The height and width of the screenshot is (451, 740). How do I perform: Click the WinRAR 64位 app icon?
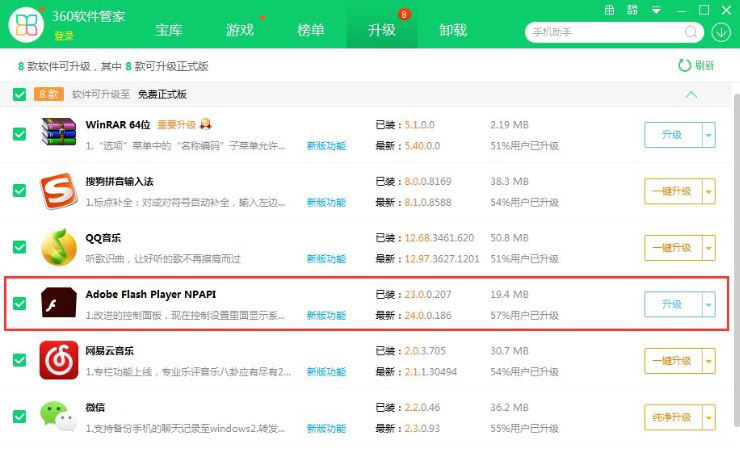point(59,132)
